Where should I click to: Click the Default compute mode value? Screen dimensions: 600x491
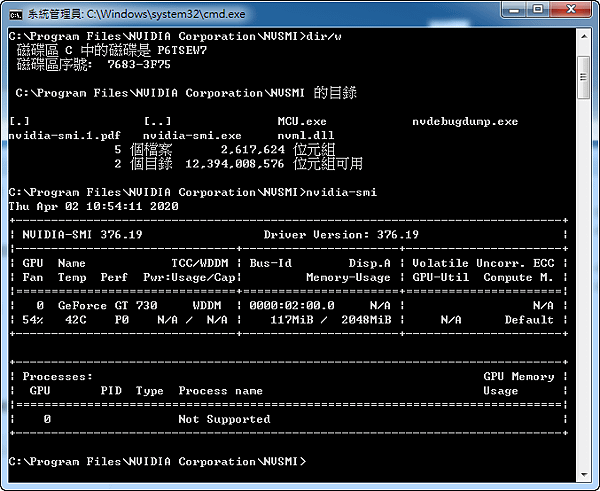[x=529, y=320]
